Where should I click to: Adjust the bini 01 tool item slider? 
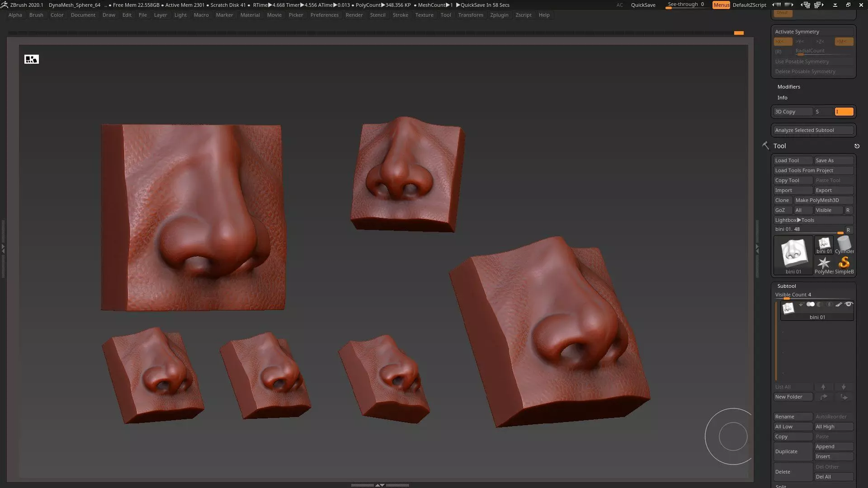(809, 230)
